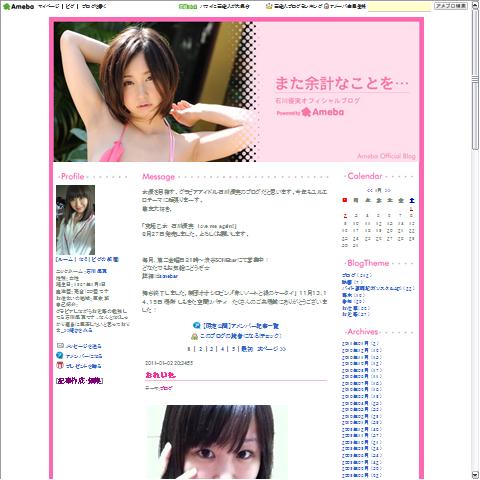Click the browser scrollbar up arrow
This screenshot has width=480, height=480.
coord(475,6)
